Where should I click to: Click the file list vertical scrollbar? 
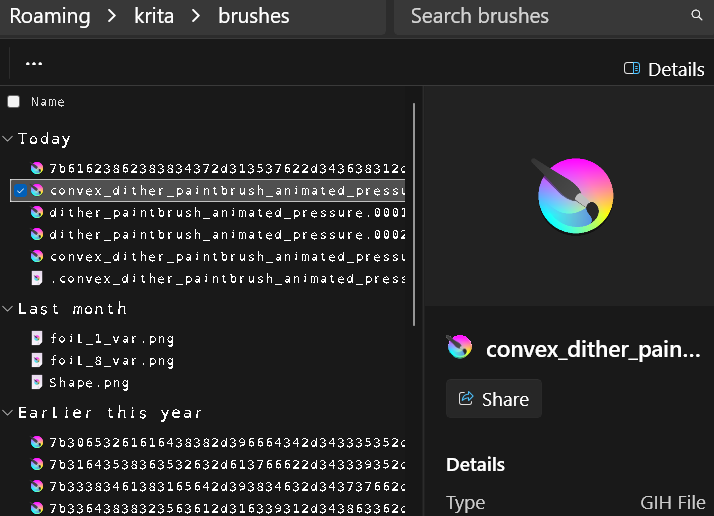click(414, 215)
